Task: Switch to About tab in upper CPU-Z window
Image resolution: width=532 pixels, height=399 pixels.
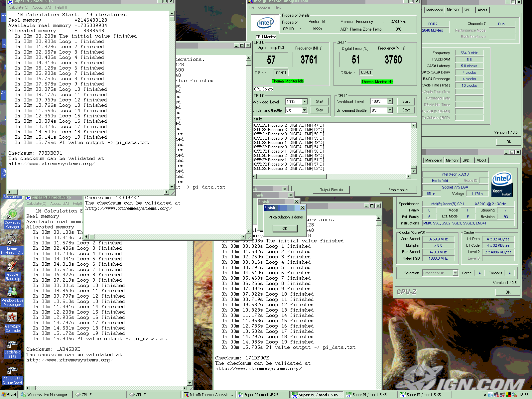Action: click(482, 10)
